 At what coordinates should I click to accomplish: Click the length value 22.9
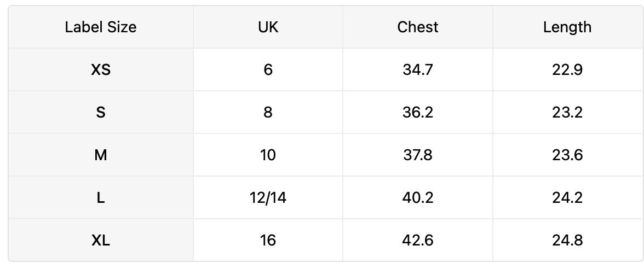pos(567,70)
